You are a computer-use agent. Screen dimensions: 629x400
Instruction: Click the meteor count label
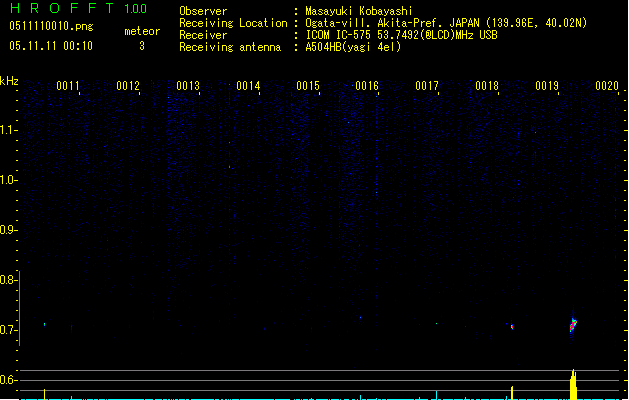(142, 31)
